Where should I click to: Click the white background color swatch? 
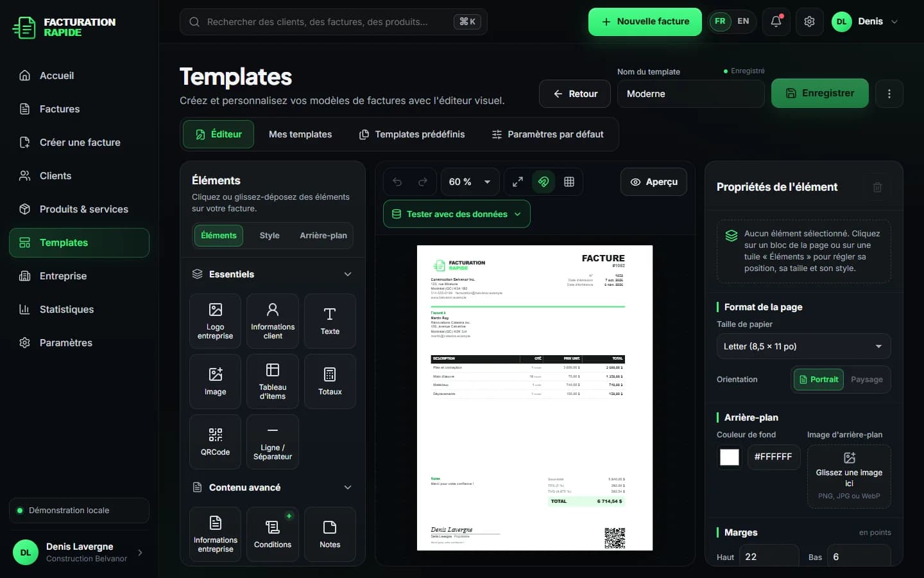click(x=730, y=457)
